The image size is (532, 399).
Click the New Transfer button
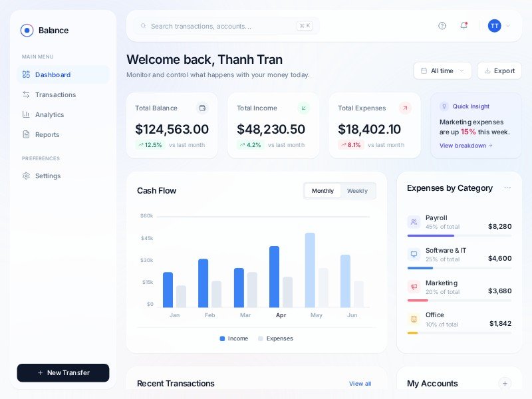tap(63, 373)
